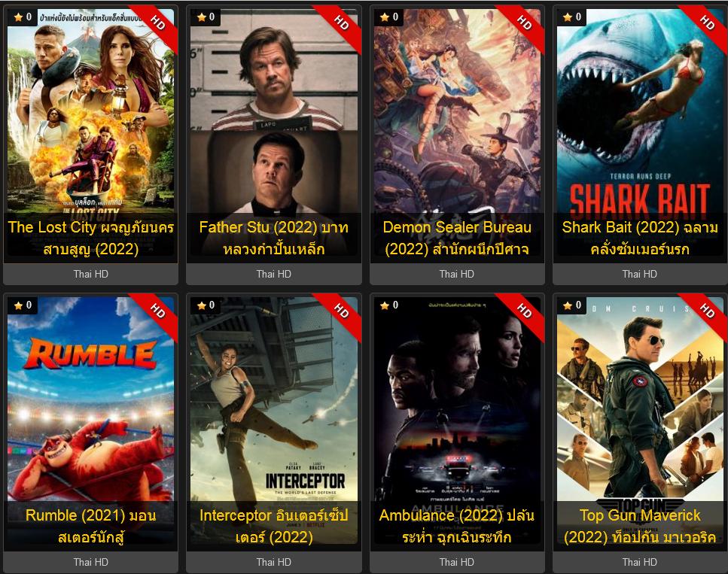Click the star rating on The Lost City

point(23,17)
